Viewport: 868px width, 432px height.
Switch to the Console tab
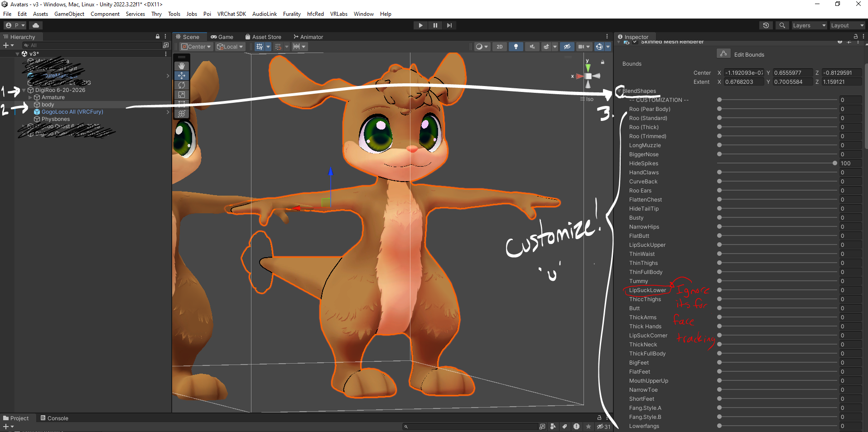(54, 418)
